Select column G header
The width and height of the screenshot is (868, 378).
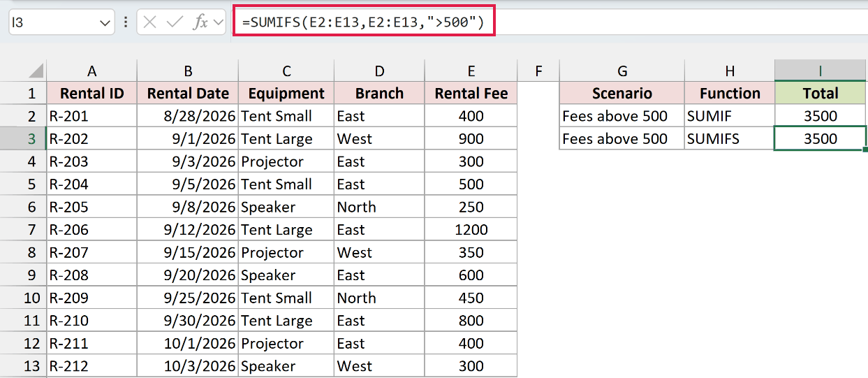pyautogui.click(x=622, y=71)
